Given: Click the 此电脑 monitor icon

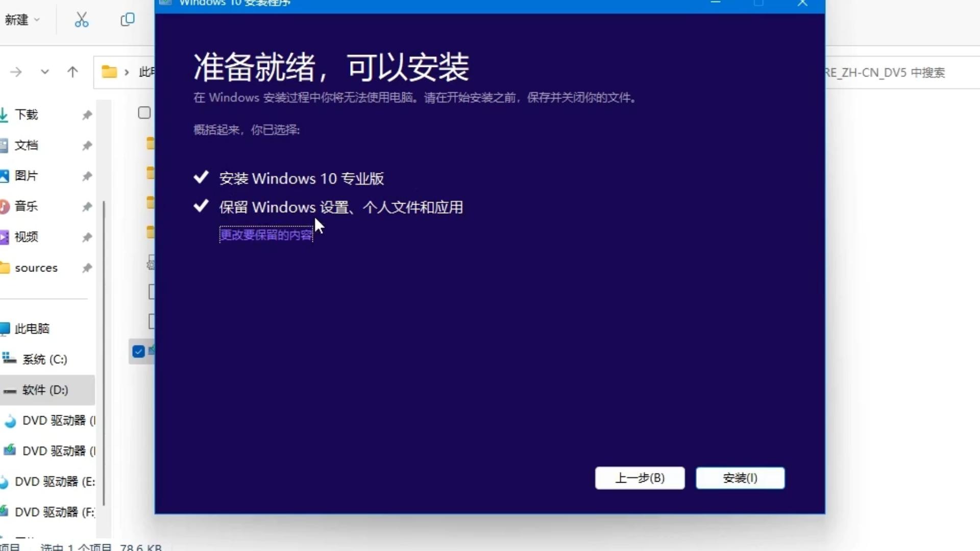Looking at the screenshot, I should [5, 329].
